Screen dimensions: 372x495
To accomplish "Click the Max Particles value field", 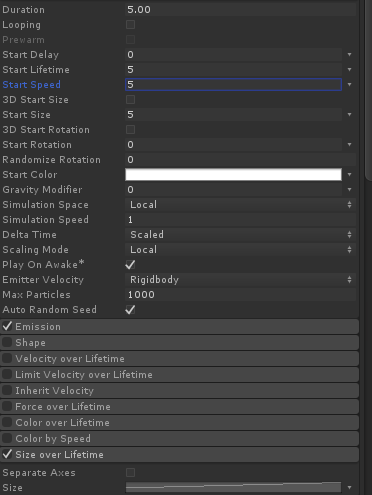I will (241, 295).
